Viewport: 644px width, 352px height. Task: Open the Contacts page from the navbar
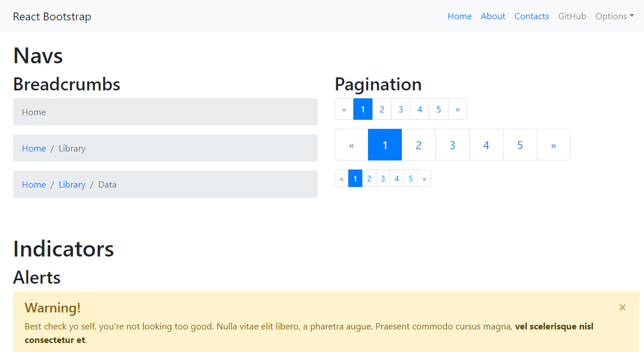[532, 16]
